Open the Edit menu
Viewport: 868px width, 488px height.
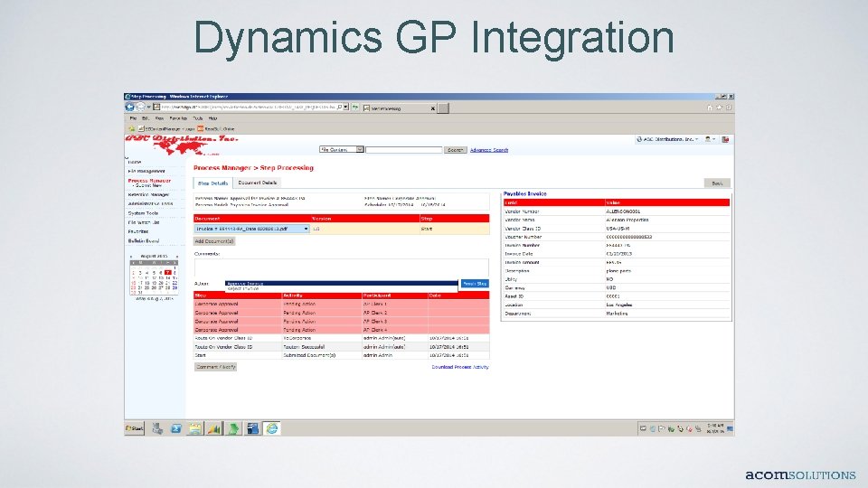(145, 118)
